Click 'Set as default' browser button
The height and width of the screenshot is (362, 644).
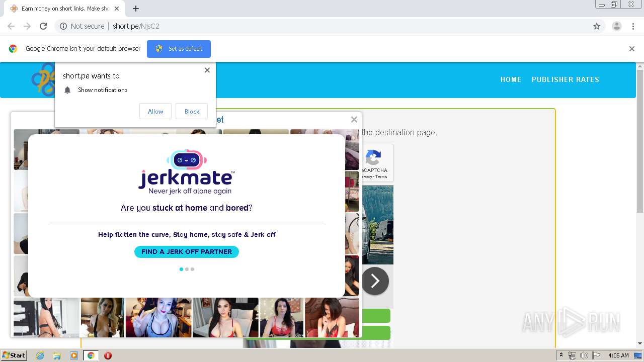pos(179,49)
